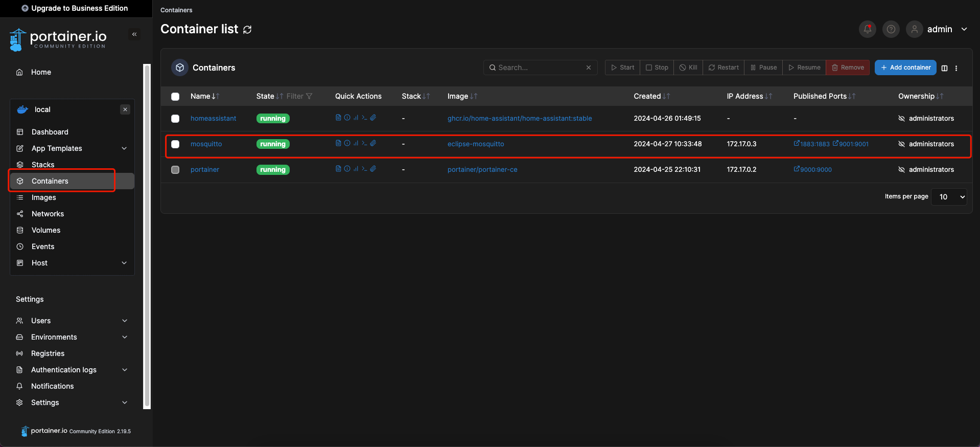Open the Networks page

click(48, 214)
